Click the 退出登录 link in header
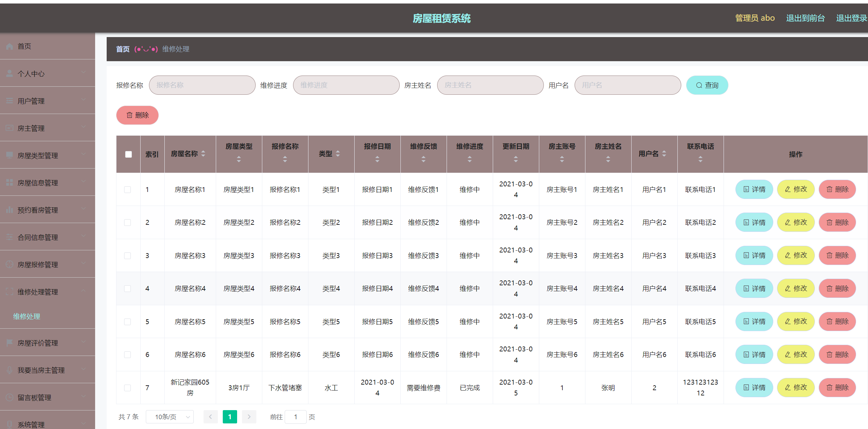Image resolution: width=868 pixels, height=429 pixels. 851,18
